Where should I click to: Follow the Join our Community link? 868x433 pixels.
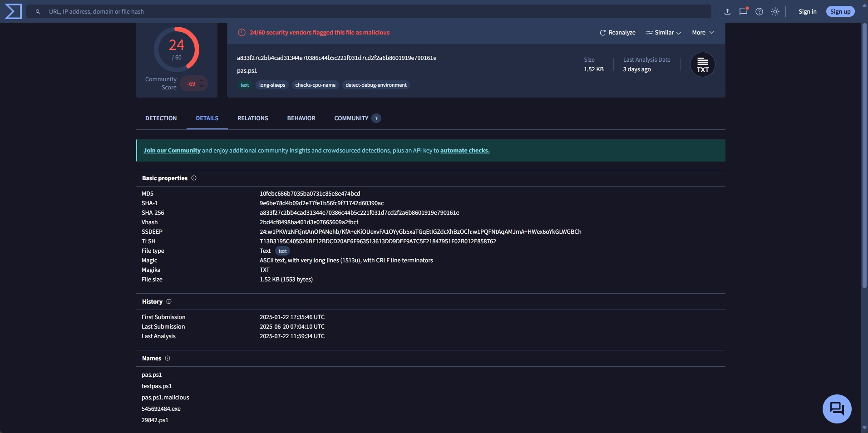tap(172, 151)
